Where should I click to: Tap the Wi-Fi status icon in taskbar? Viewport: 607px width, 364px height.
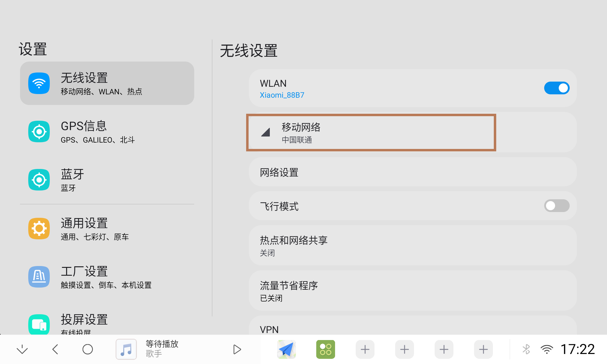coord(547,349)
